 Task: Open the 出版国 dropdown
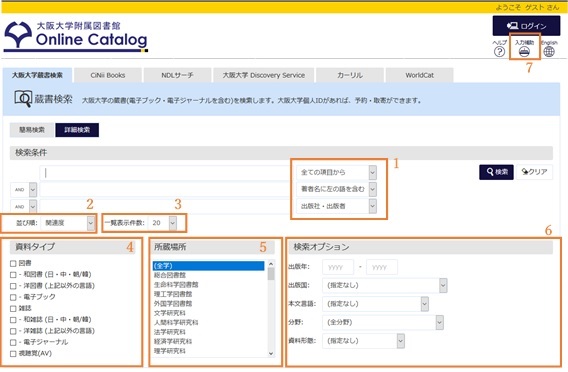[385, 285]
